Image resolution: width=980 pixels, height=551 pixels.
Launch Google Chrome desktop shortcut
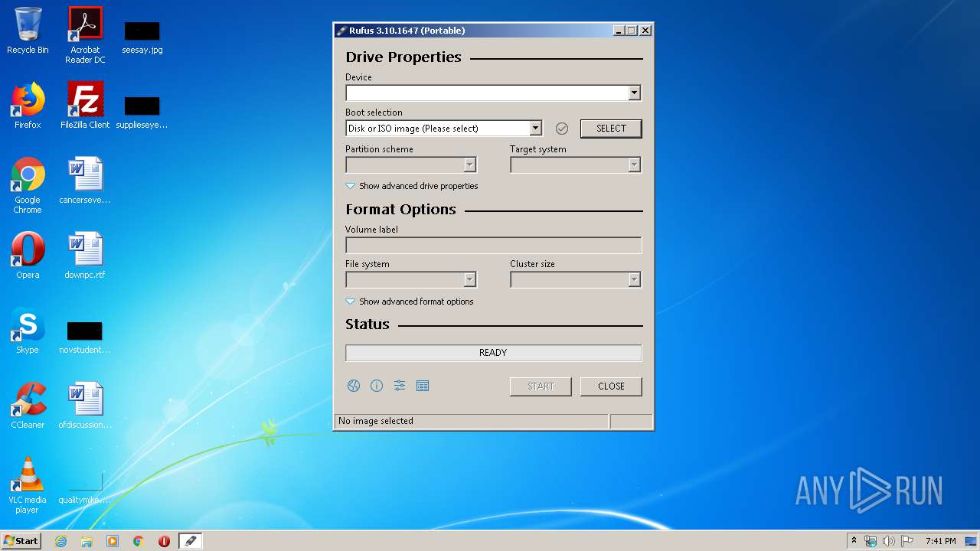point(28,185)
